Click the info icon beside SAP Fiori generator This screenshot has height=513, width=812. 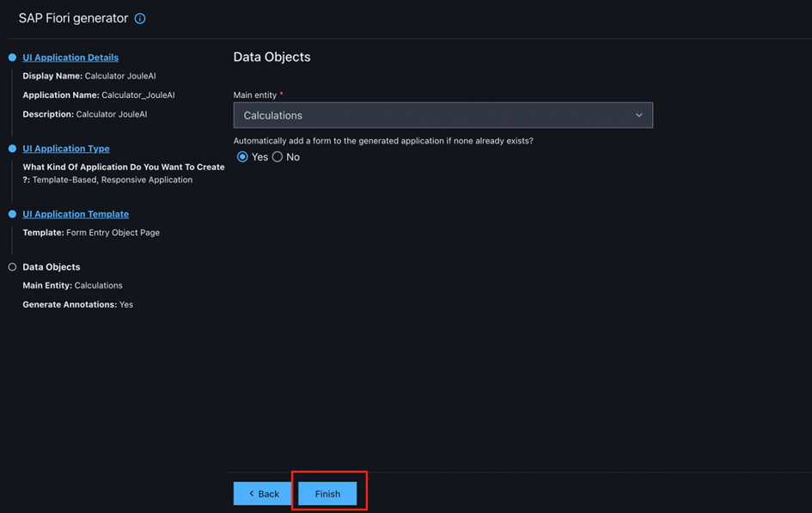tap(140, 18)
